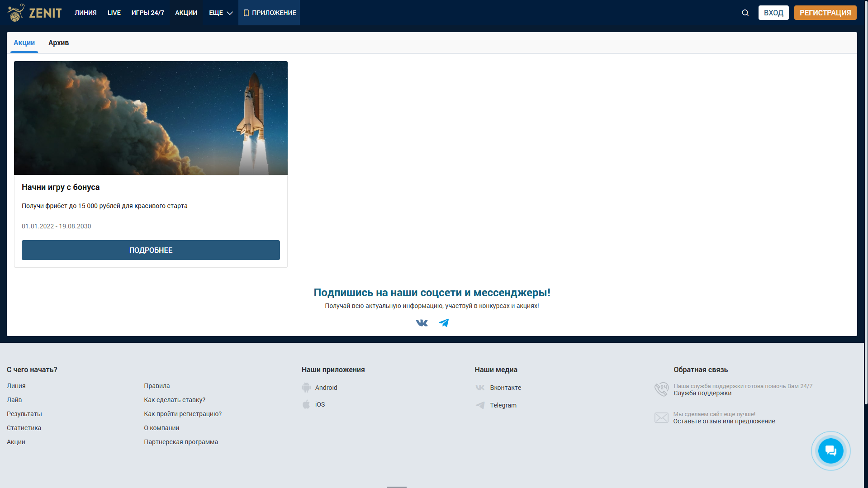Click the Android robot icon in the footer
Screen dimensions: 868x488
(x=306, y=388)
